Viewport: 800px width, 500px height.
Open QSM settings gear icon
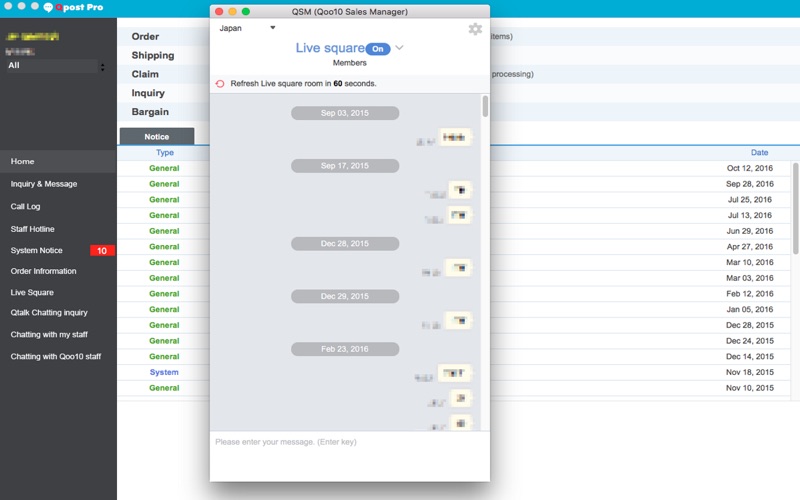(x=475, y=29)
